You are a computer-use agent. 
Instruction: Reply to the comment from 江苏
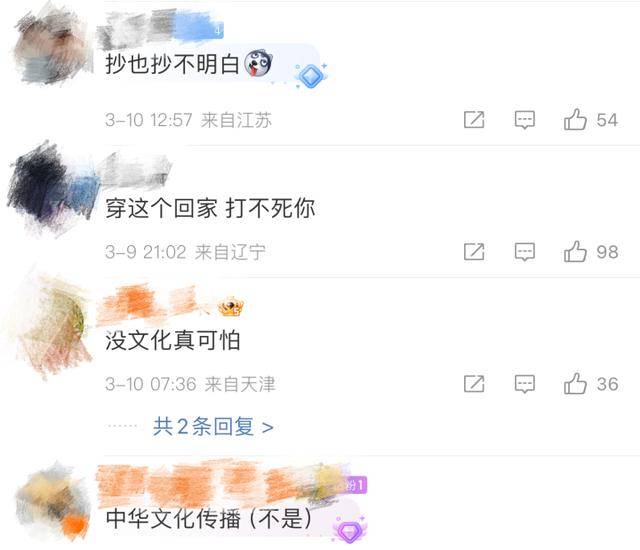click(524, 120)
